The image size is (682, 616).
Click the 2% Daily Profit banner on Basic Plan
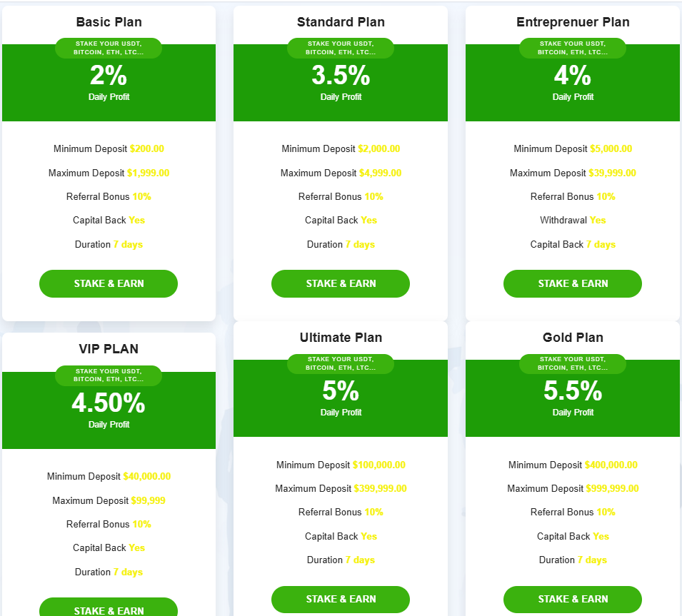click(108, 79)
